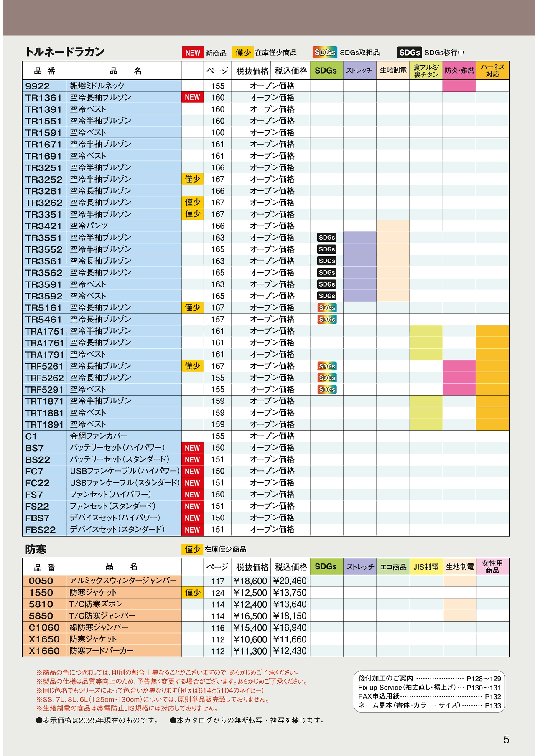
Task: Select the JIS制電 column header
Action: pos(426,567)
